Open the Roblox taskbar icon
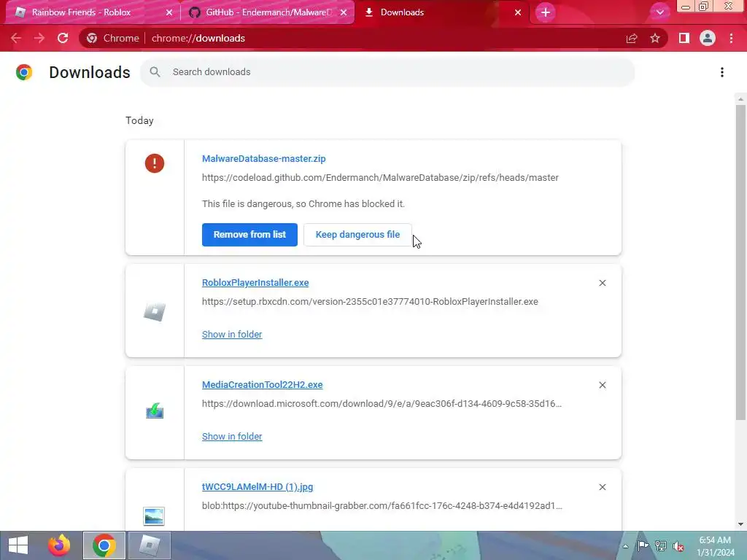Image resolution: width=747 pixels, height=560 pixels. point(149,545)
